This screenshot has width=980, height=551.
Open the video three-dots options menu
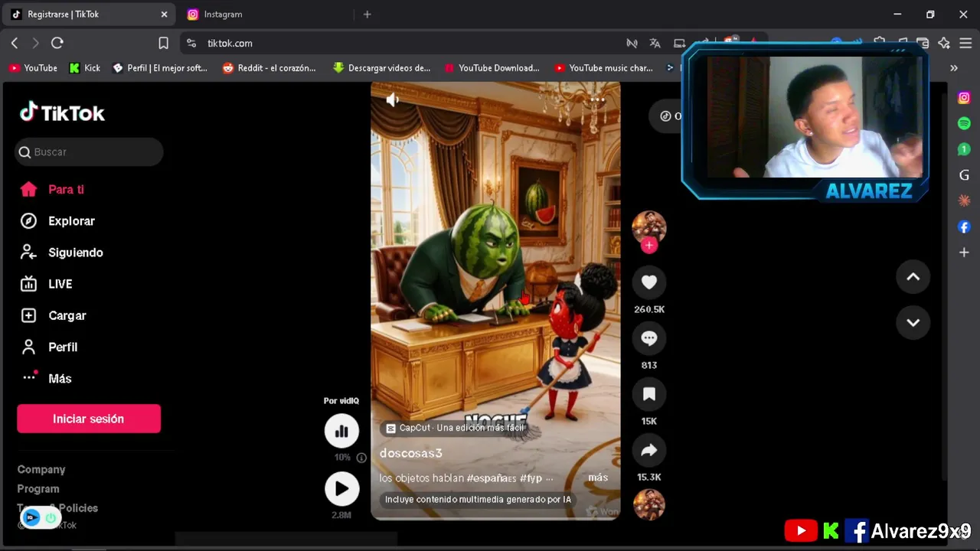[597, 99]
